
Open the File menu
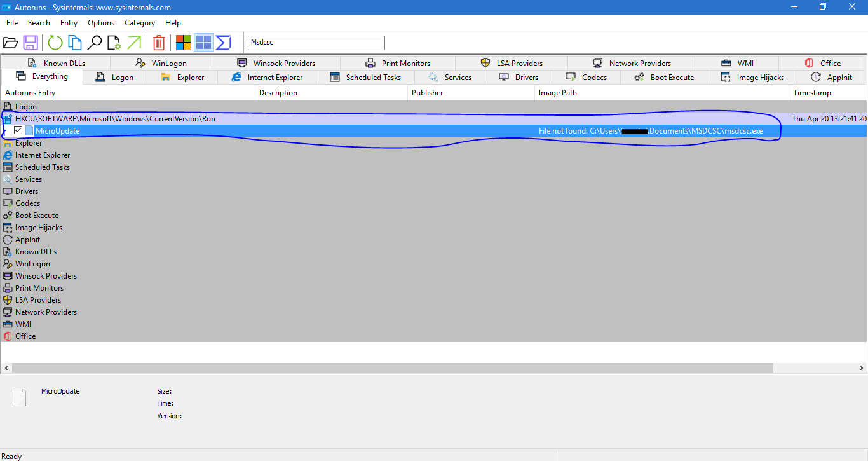point(12,23)
